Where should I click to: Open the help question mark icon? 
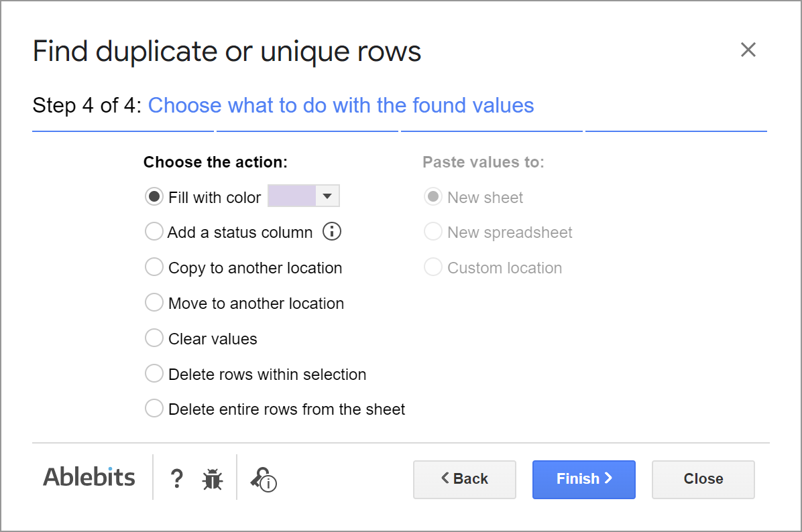(x=176, y=478)
